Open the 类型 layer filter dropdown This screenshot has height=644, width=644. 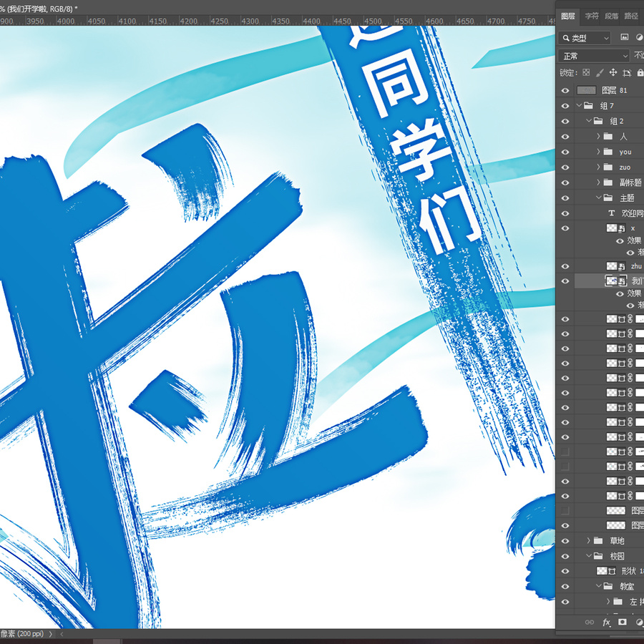click(584, 38)
